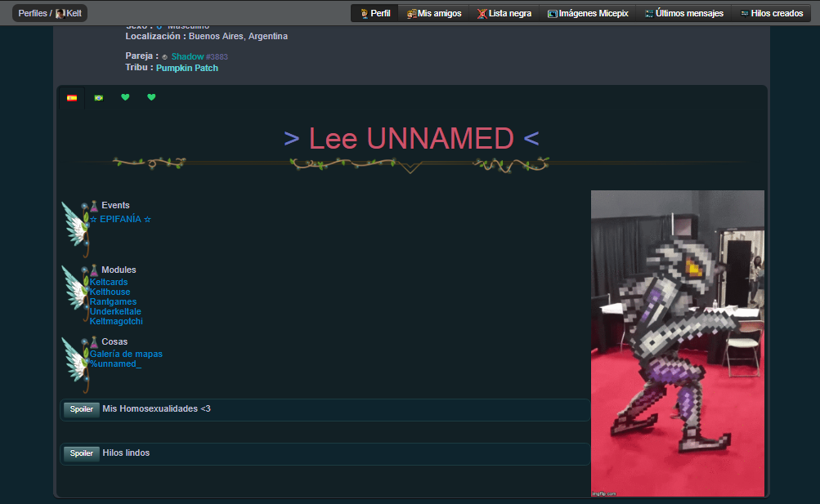The height and width of the screenshot is (504, 820).
Task: Expand the Hilos lindos spoiler
Action: [82, 453]
